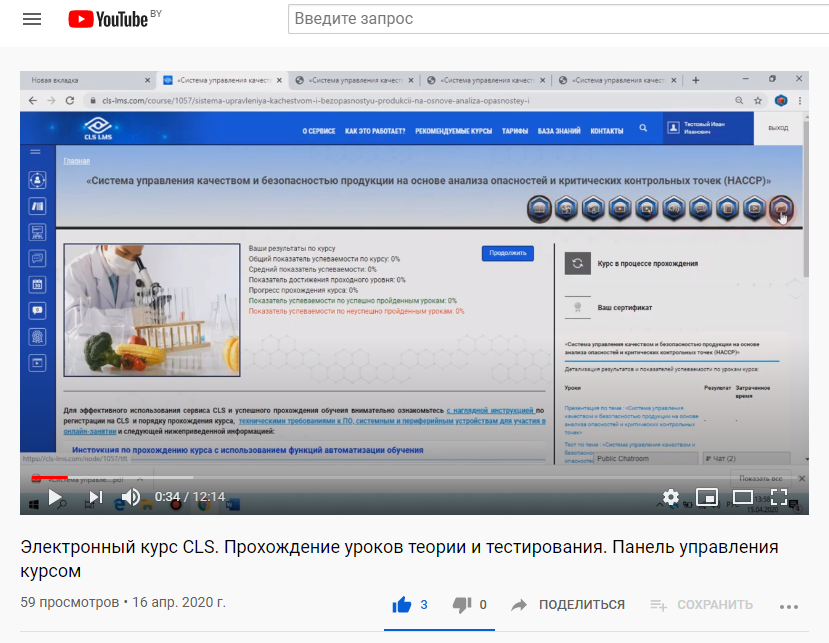Viewport: 829px width, 643px height.
Task: Click the profile sidebar icon in CLS LMS
Action: tap(37, 180)
